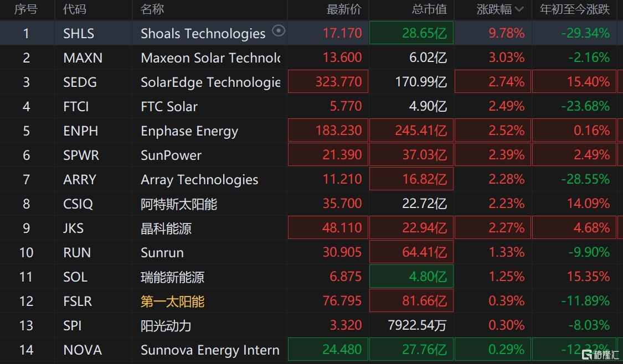Open the 瑞能新能源 stock name

tap(172, 277)
